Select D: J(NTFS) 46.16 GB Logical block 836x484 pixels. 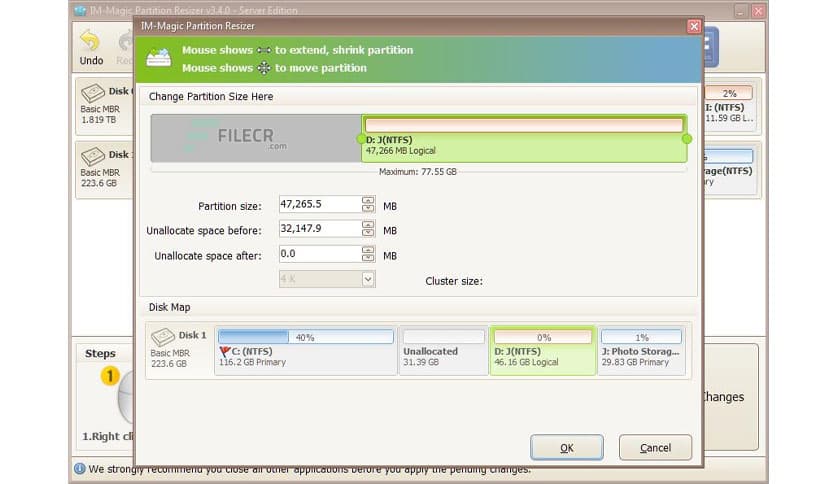[542, 351]
